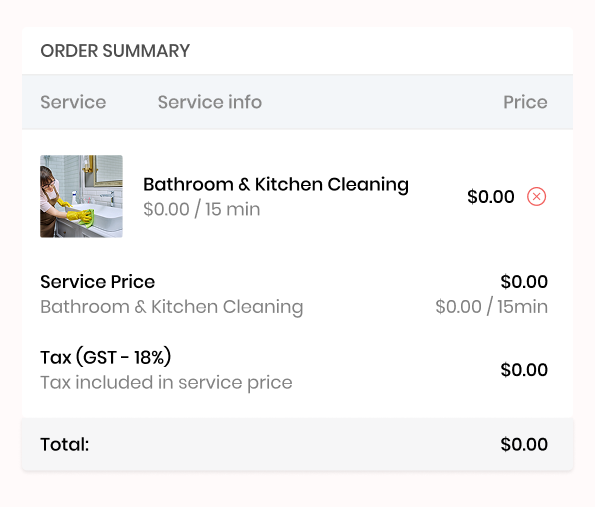Click the Service info column header
The width and height of the screenshot is (595, 507).
point(210,102)
